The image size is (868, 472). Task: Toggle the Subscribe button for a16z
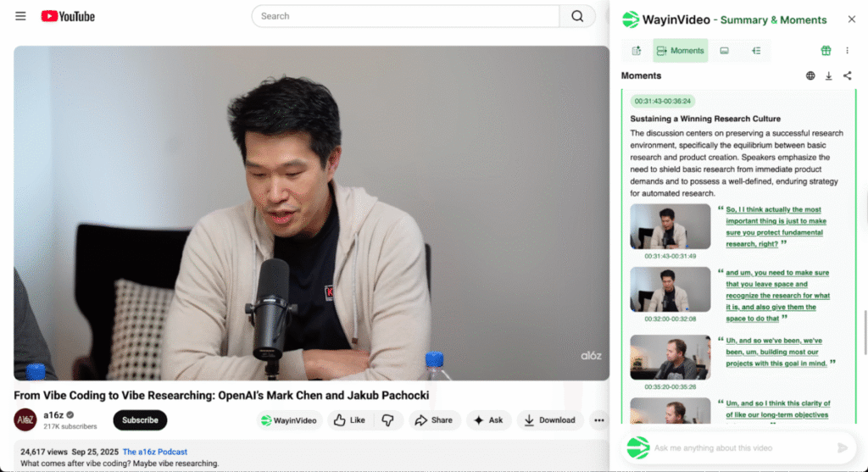(140, 420)
